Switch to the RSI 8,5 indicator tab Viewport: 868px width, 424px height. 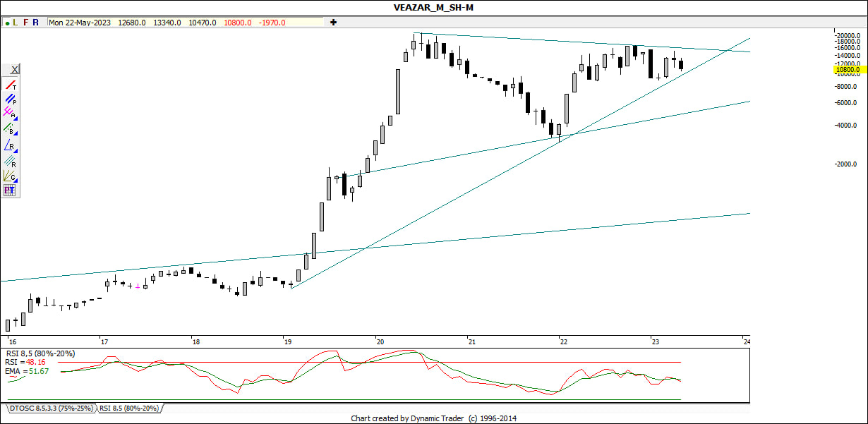pos(128,408)
